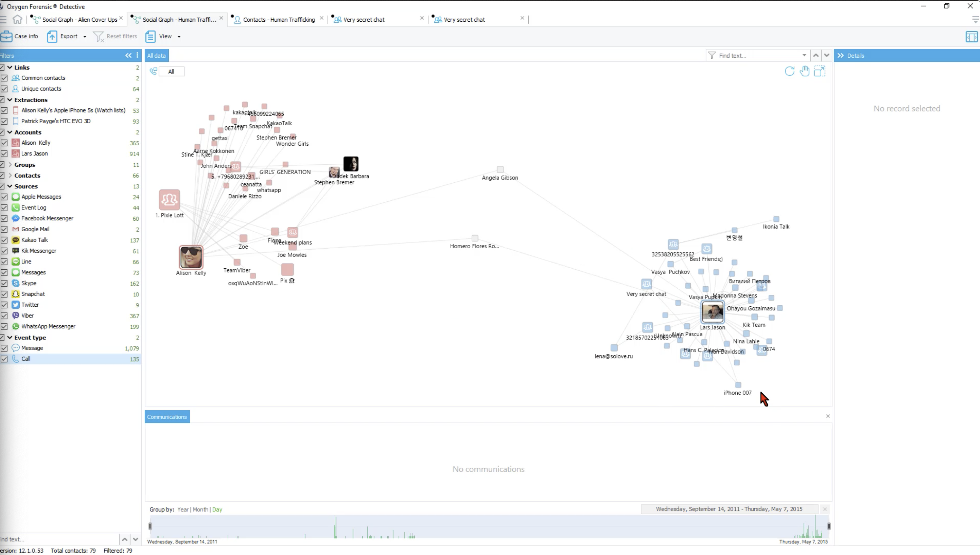980x555 pixels.
Task: Click the filter funnel icon in Find text
Action: tap(712, 55)
